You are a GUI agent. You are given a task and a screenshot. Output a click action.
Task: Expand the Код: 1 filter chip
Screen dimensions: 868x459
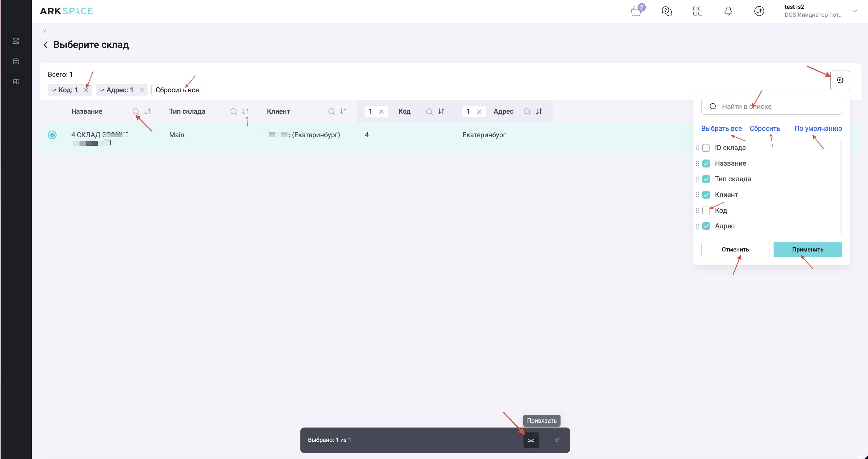pos(53,90)
